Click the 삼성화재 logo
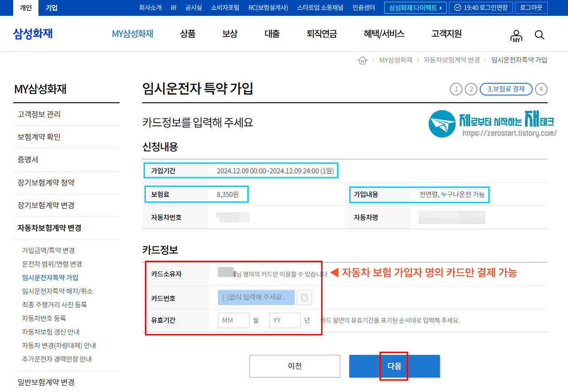Screen dimensions: 568x392 [33, 34]
